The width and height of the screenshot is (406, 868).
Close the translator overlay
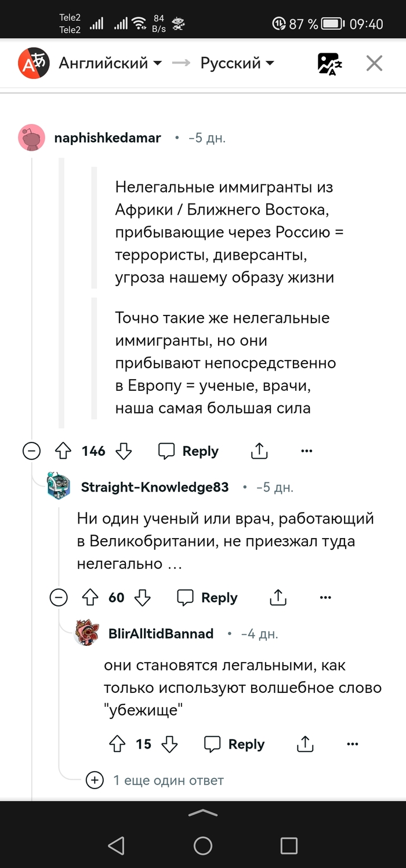(x=374, y=63)
